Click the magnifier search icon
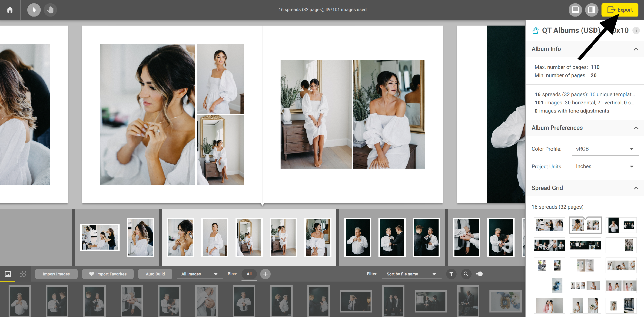This screenshot has width=644, height=317. point(466,274)
